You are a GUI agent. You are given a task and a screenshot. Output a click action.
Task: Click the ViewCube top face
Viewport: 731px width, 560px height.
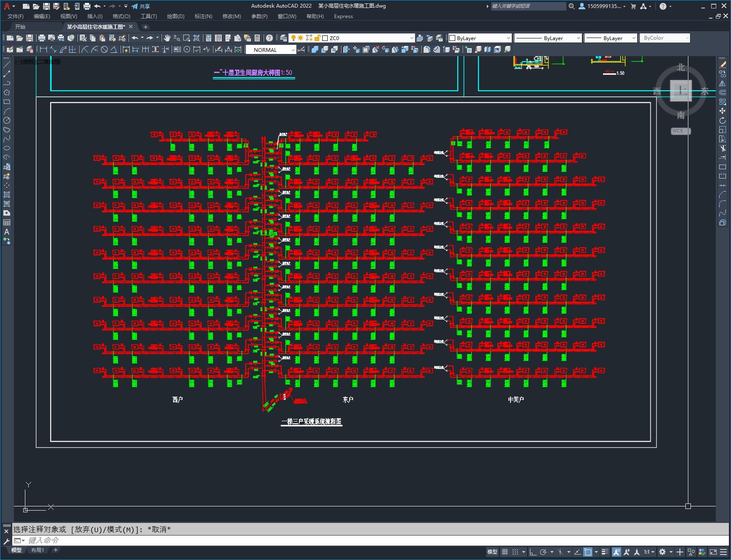tap(681, 90)
